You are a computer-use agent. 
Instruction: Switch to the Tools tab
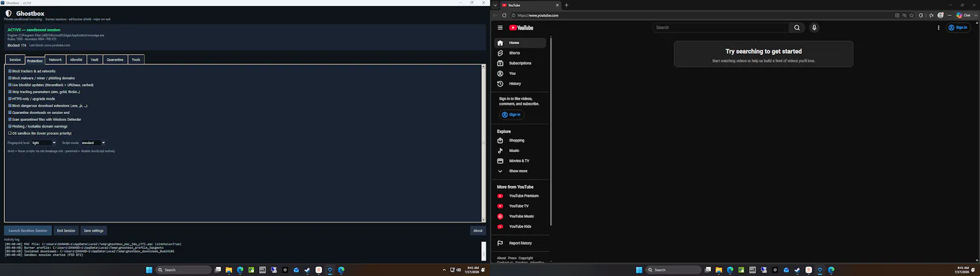tap(136, 59)
